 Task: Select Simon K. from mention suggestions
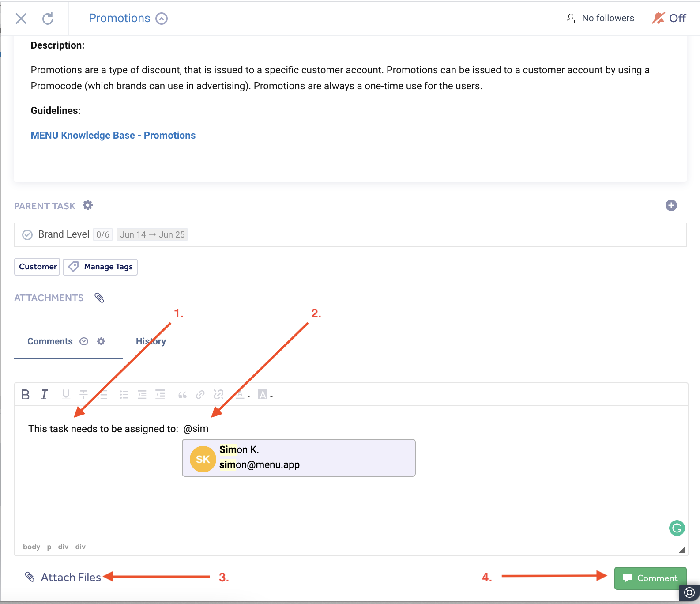tap(299, 458)
